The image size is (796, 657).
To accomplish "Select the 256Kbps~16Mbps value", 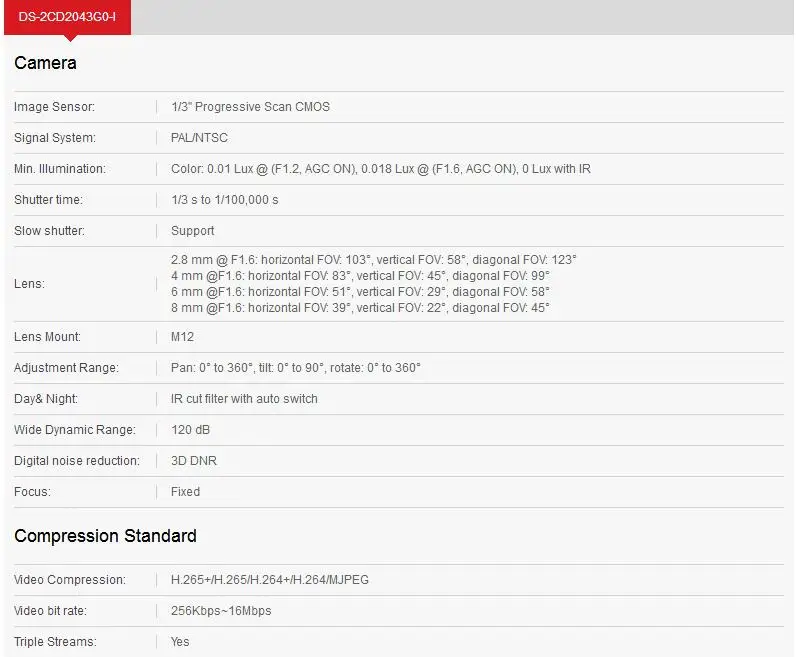I will pos(221,611).
